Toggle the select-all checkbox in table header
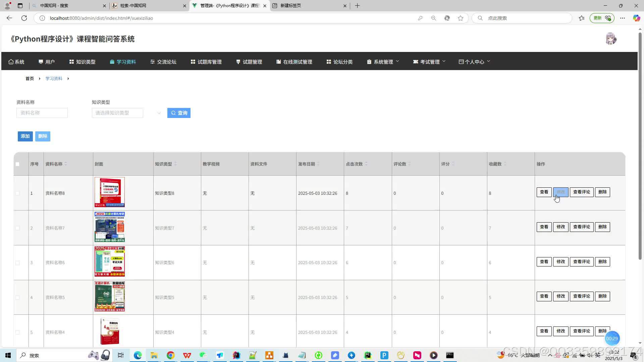This screenshot has width=644, height=362. pos(17,164)
